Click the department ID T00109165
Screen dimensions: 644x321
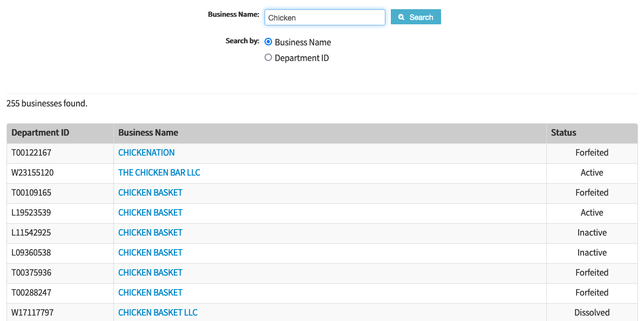tap(31, 192)
